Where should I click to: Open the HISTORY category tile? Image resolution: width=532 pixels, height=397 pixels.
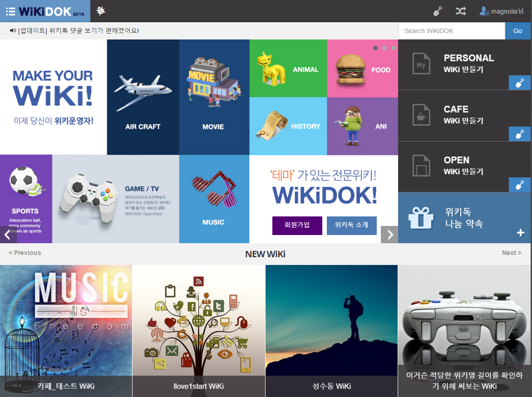pos(288,126)
